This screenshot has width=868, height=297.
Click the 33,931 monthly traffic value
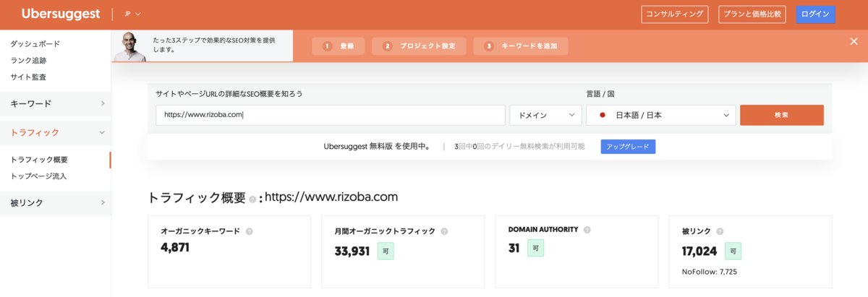352,251
